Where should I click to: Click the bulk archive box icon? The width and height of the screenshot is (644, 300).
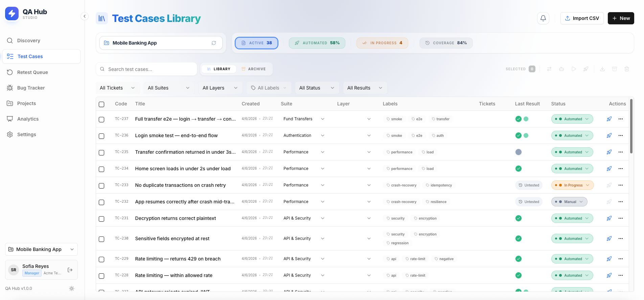pyautogui.click(x=615, y=69)
